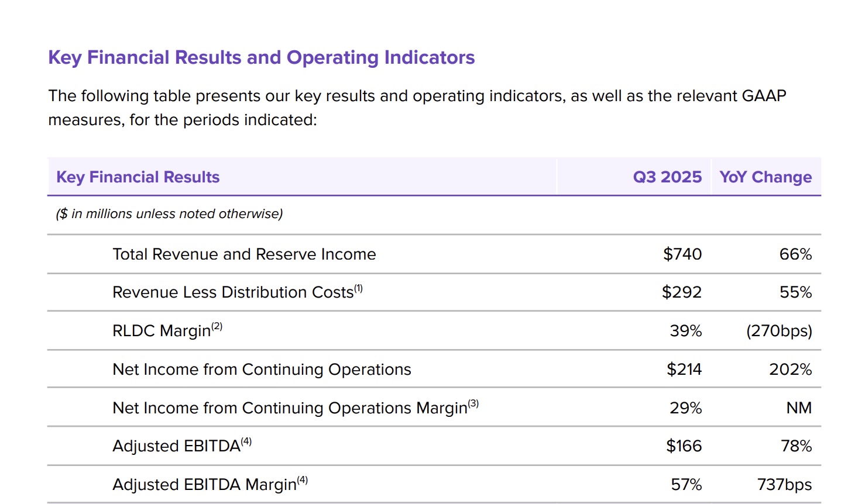This screenshot has height=504, width=865.
Task: Click footnote (1) superscript after Distribution Costs
Action: [x=359, y=288]
